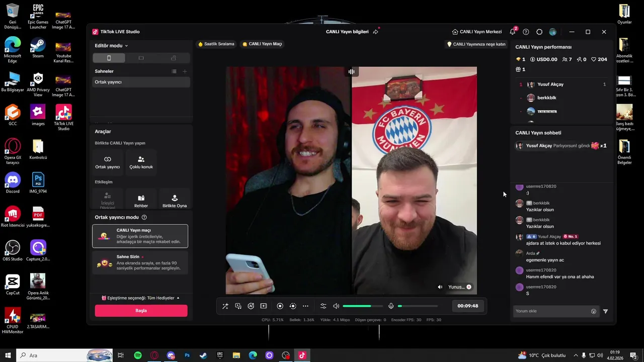Open TikTok LIVE Studio desktop shortcut
This screenshot has height=362, width=644.
click(x=63, y=118)
